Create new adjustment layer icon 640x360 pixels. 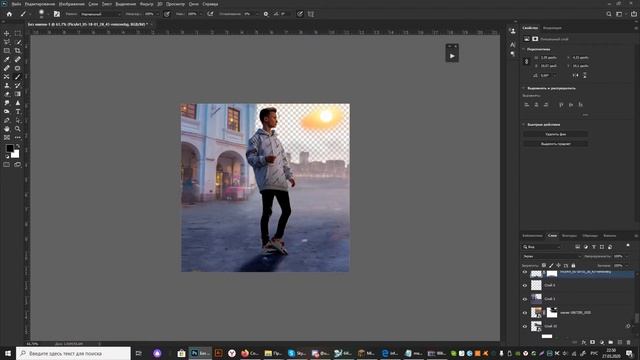(x=602, y=342)
